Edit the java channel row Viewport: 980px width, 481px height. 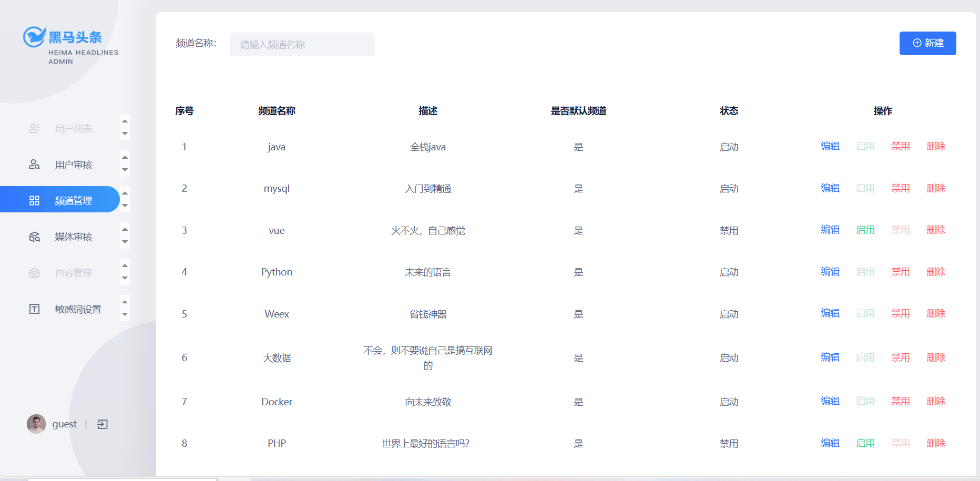pyautogui.click(x=830, y=146)
